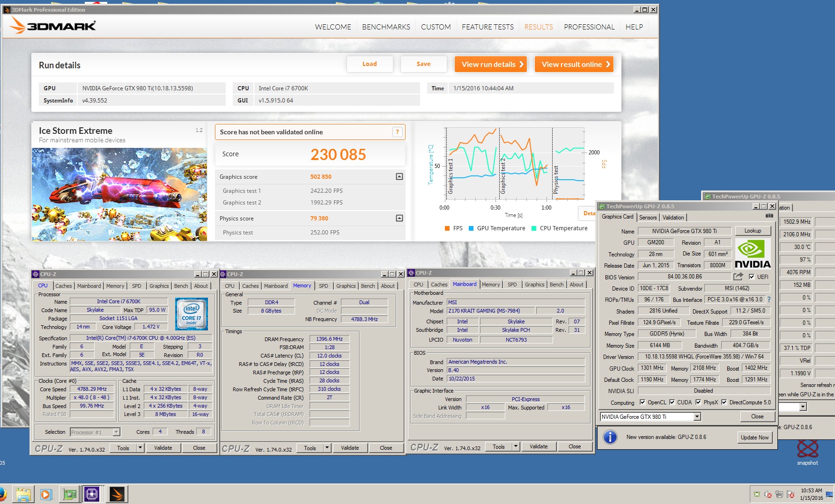The height and width of the screenshot is (504, 835).
Task: Open Tools dropdown arrow in CPU-Z CPU window
Action: coord(140,448)
